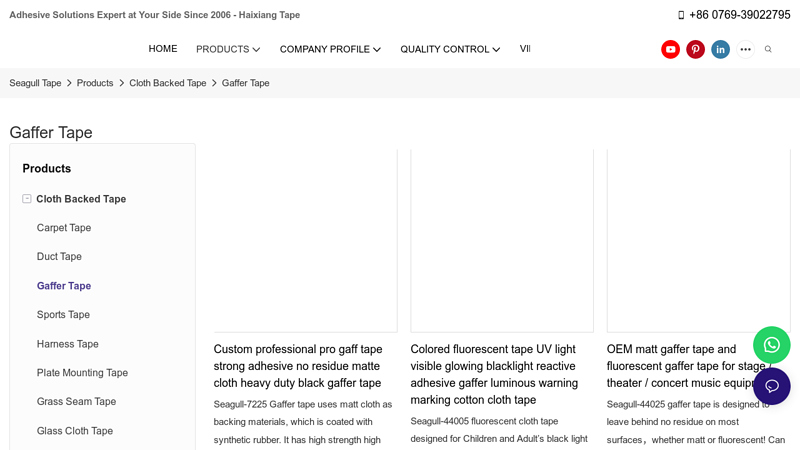This screenshot has height=450, width=800.
Task: Open Seagull Tape breadcrumb link
Action: pyautogui.click(x=35, y=83)
